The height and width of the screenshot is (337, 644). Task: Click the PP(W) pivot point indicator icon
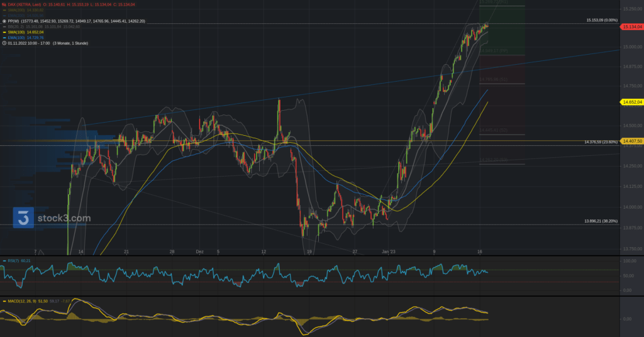[4, 21]
